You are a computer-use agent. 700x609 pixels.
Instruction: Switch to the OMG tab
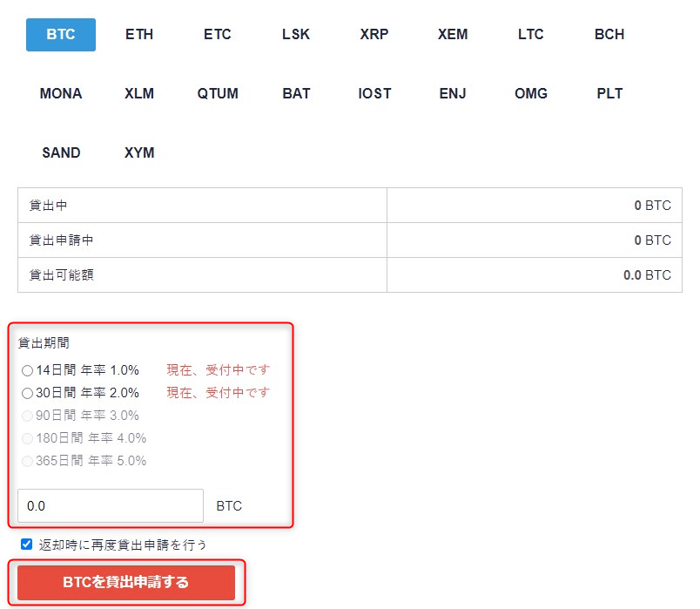pos(531,93)
